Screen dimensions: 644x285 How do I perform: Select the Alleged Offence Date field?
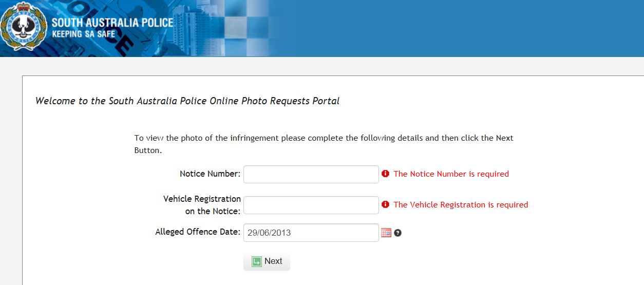click(x=311, y=233)
